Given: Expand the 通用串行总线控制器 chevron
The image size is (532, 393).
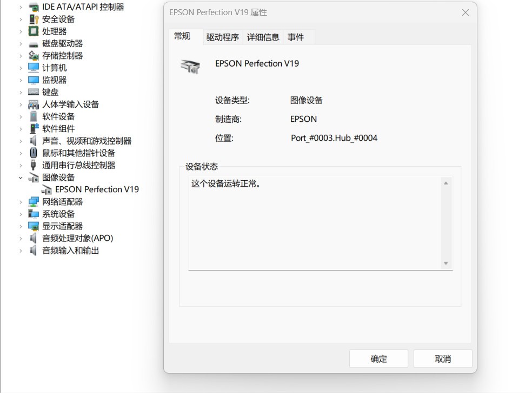Looking at the screenshot, I should [x=21, y=166].
